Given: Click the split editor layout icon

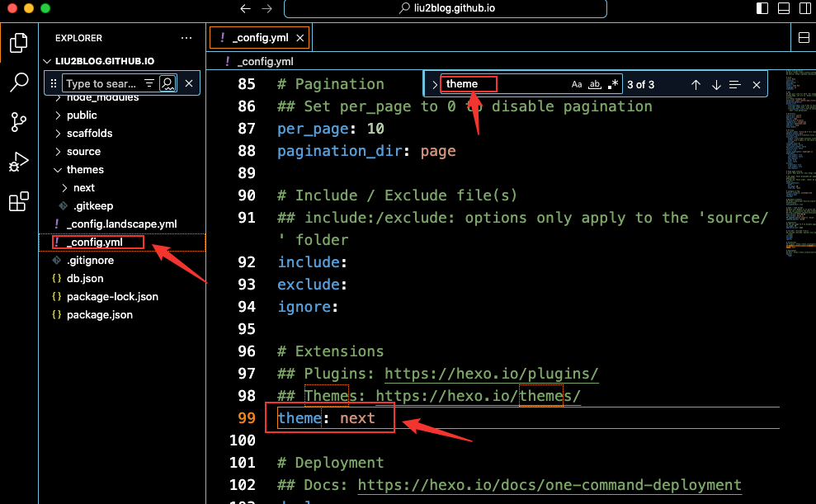Looking at the screenshot, I should (804, 38).
